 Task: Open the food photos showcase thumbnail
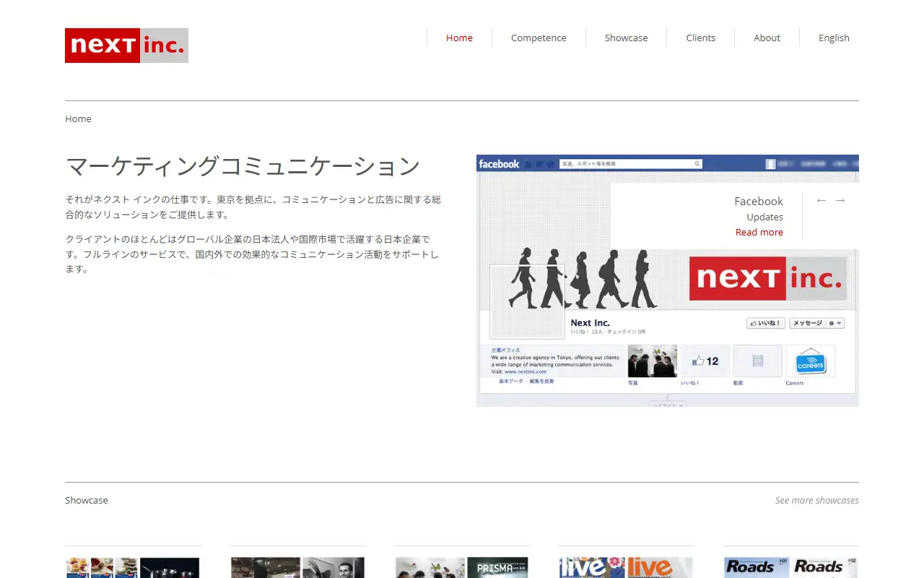[x=133, y=567]
